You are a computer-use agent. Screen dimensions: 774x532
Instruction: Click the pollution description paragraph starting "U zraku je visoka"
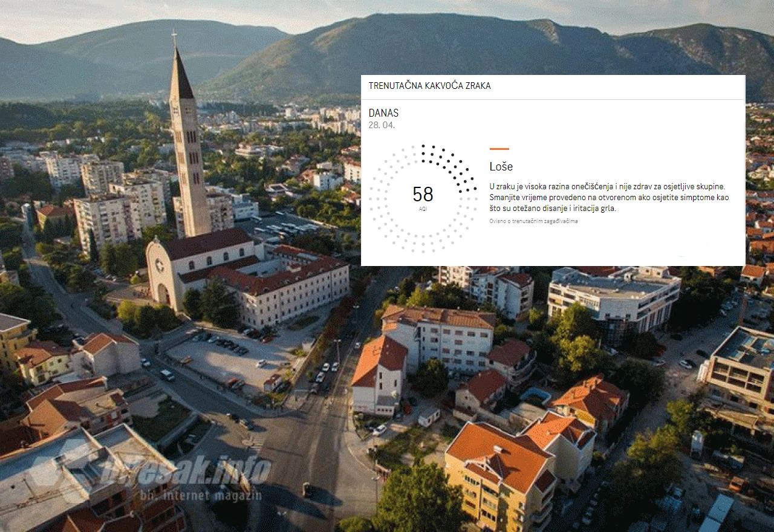[609, 197]
